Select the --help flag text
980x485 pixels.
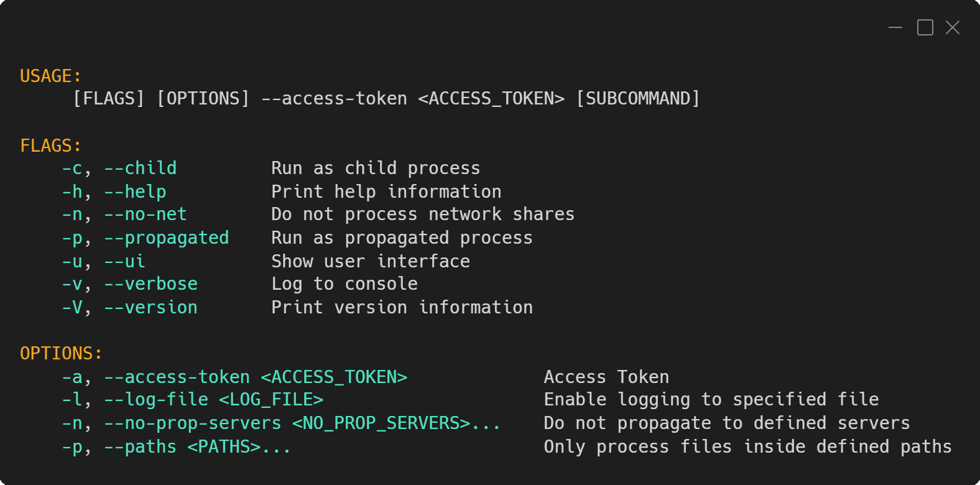135,191
